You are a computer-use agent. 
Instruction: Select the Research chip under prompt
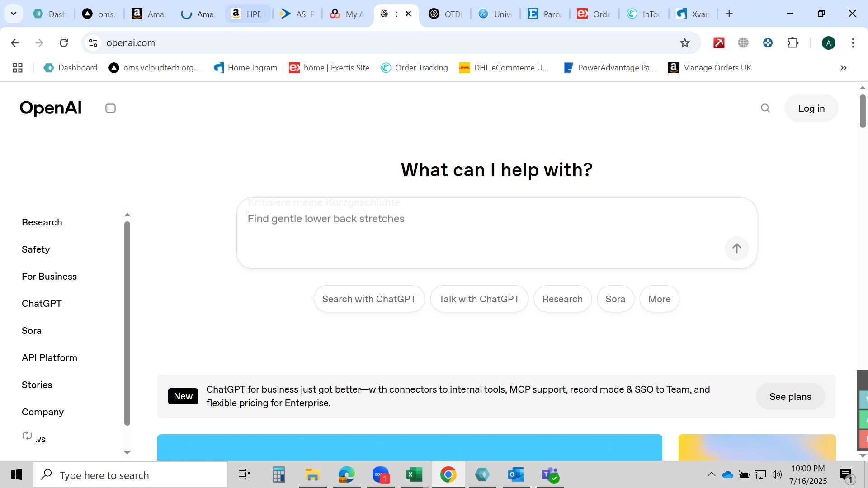(x=562, y=299)
